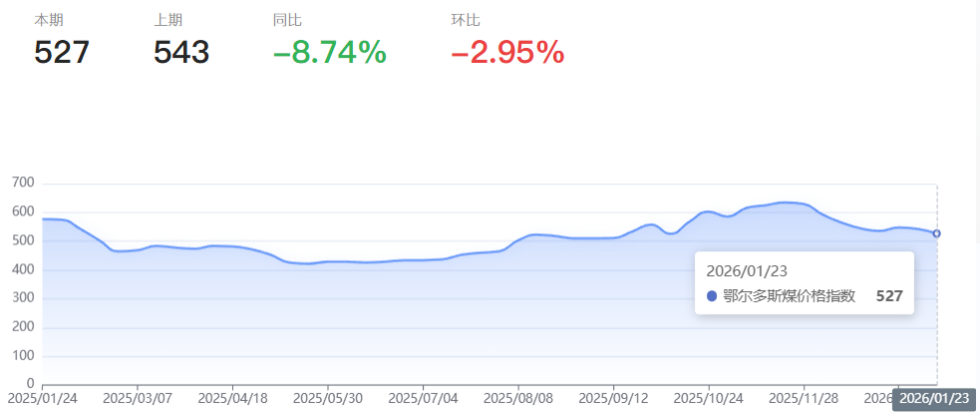Select the 2025/11/28 date on the axis
Viewport: 980px width, 416px height.
(804, 398)
